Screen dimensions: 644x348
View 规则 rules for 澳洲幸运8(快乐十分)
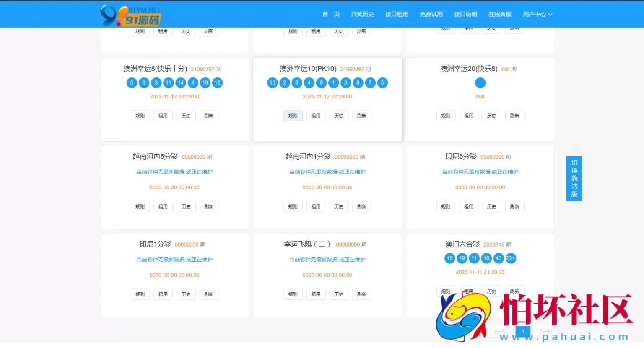(x=140, y=116)
